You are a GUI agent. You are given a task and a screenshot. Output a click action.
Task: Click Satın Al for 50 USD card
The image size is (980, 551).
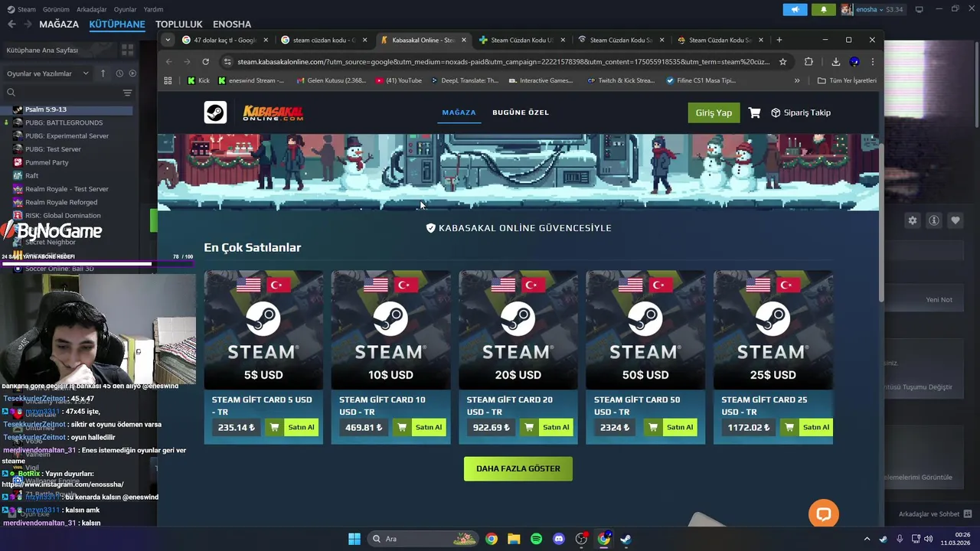point(680,427)
